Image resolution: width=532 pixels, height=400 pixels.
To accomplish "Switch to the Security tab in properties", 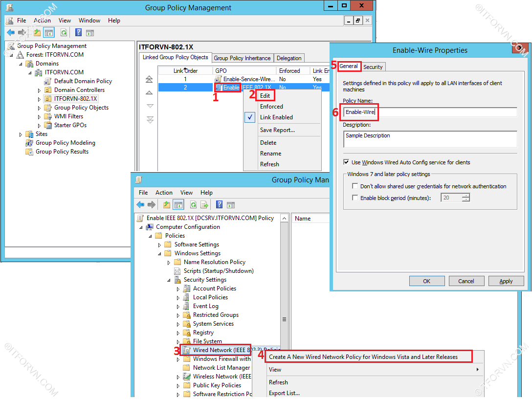I will 373,67.
